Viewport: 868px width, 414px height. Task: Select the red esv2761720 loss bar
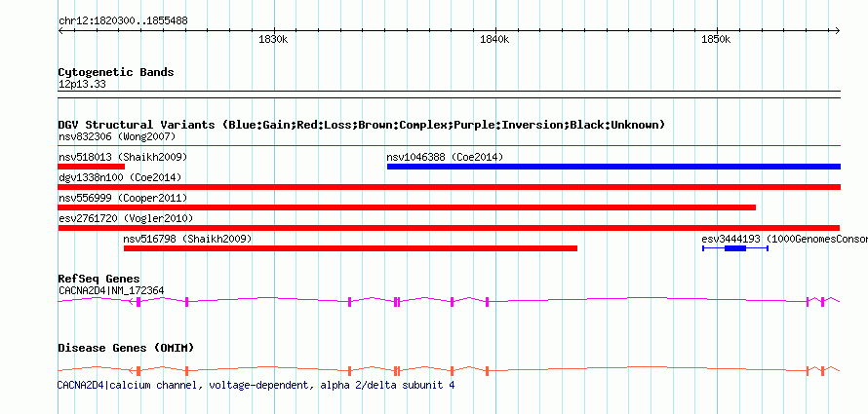point(449,228)
